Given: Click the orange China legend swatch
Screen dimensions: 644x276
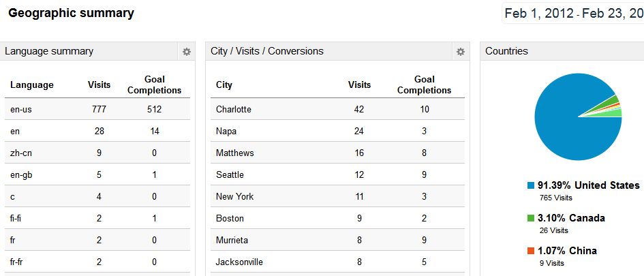Looking at the screenshot, I should click(x=531, y=251).
